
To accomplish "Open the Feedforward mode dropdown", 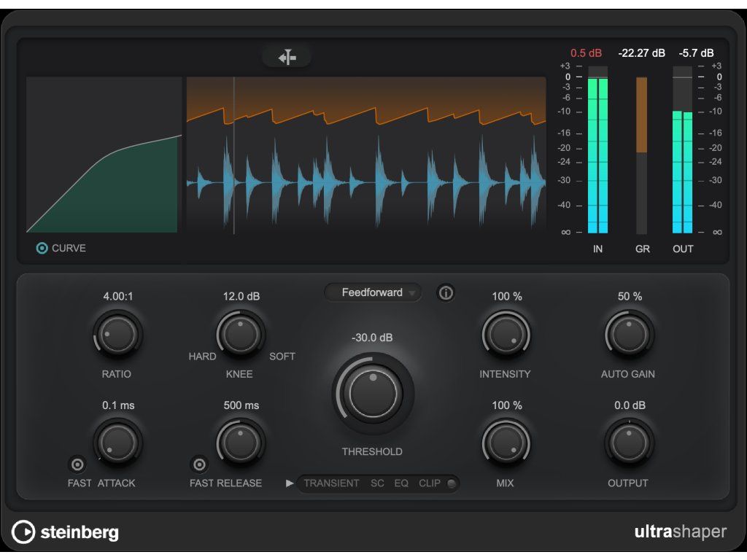I will click(x=373, y=292).
